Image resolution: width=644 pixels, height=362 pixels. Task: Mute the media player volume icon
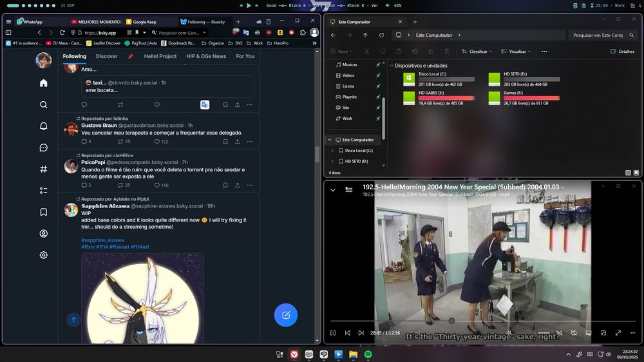pos(509,333)
